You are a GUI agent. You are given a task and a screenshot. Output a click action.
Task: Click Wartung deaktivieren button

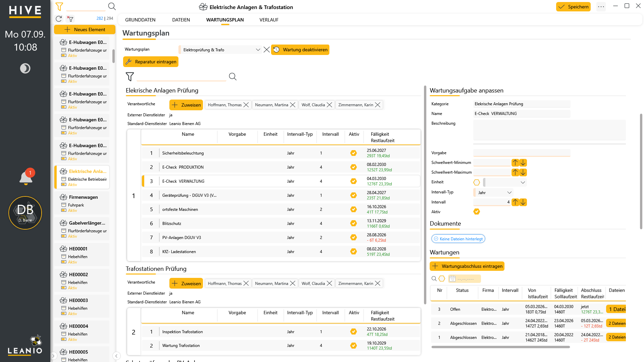coord(300,50)
